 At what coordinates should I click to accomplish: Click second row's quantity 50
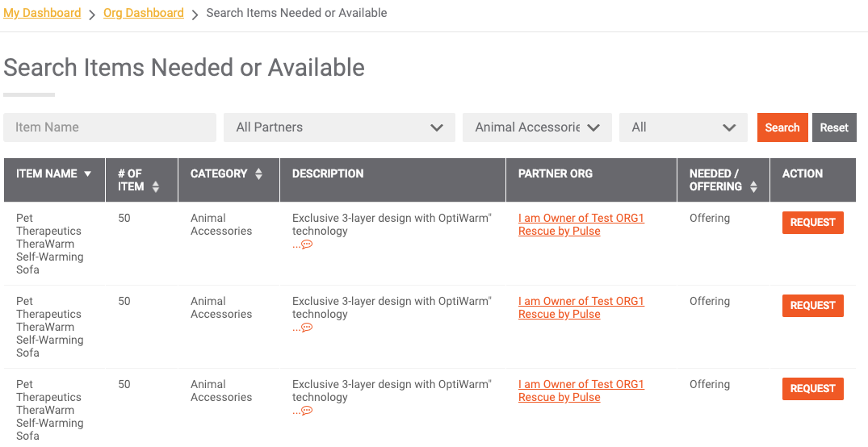tap(124, 301)
